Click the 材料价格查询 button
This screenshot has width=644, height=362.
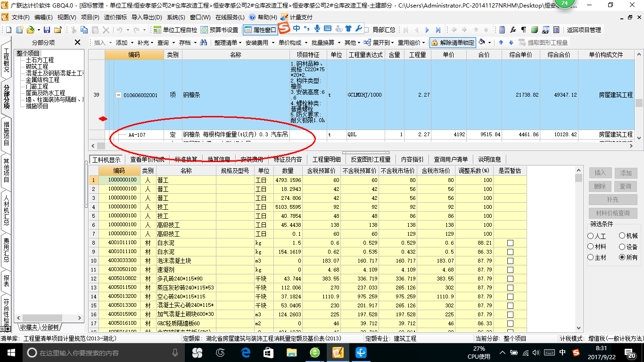pos(613,213)
